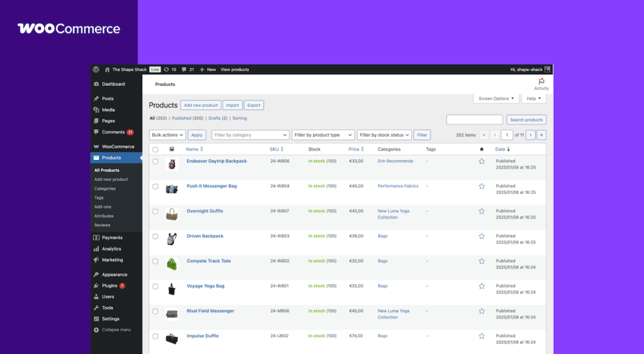Click the Users sidebar icon
This screenshot has width=644, height=354.
(96, 297)
